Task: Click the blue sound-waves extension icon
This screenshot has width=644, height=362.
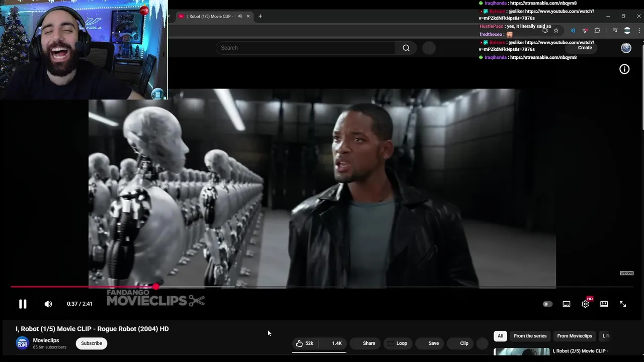Action: tap(573, 31)
